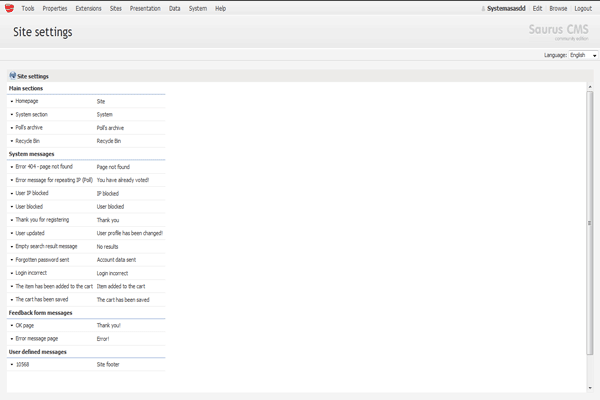Click the Systemasasdd user name
Image resolution: width=600 pixels, height=400 pixels.
coord(506,8)
